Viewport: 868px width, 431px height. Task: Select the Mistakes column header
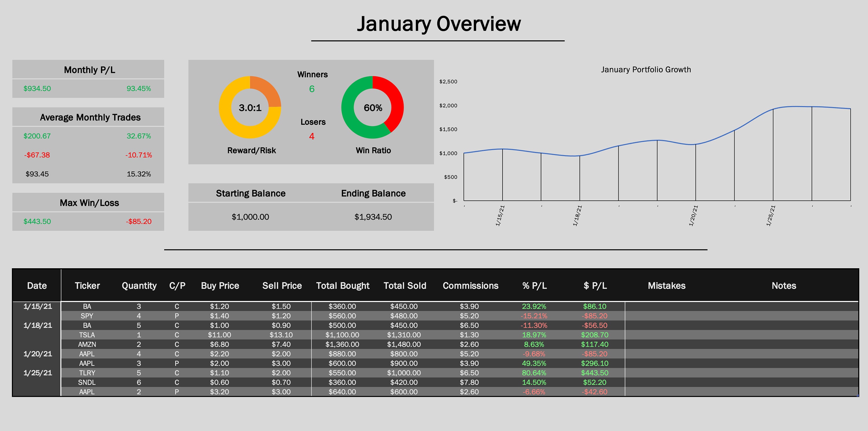point(667,285)
